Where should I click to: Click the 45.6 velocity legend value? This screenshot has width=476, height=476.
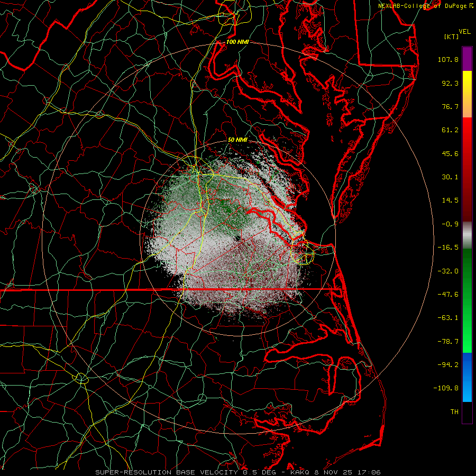(450, 153)
